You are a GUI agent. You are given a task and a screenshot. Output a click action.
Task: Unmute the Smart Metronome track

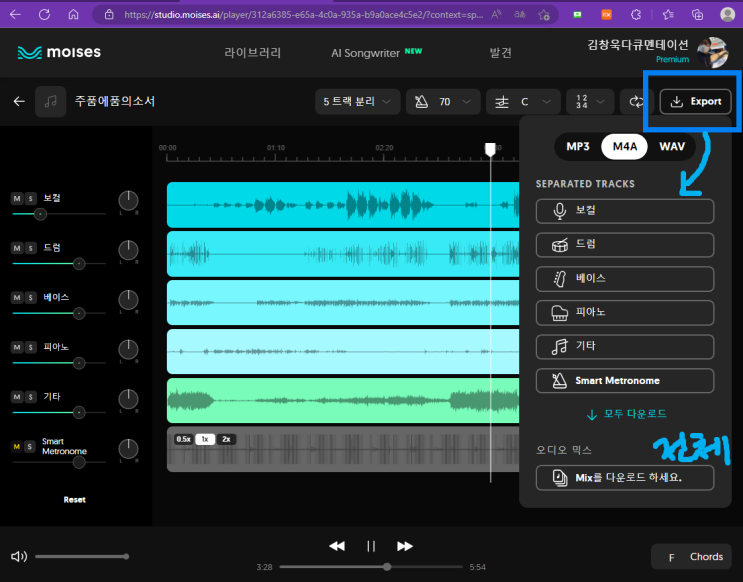(17, 446)
